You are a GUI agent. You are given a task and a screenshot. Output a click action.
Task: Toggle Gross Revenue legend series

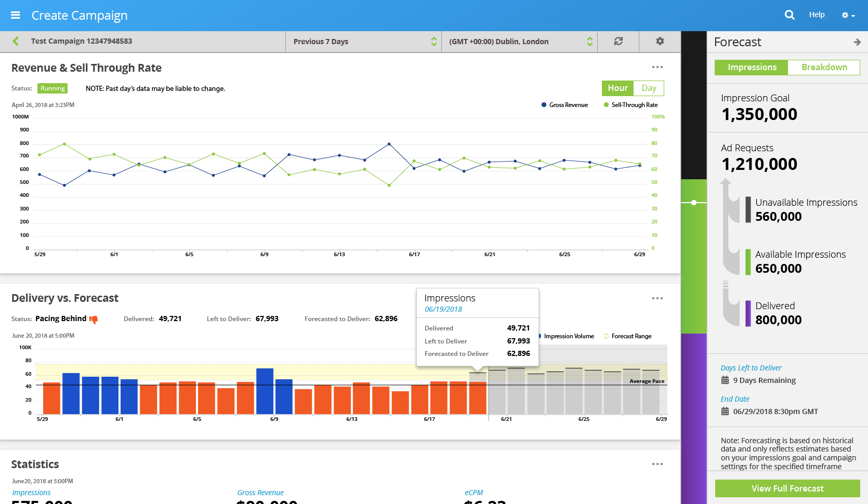564,105
